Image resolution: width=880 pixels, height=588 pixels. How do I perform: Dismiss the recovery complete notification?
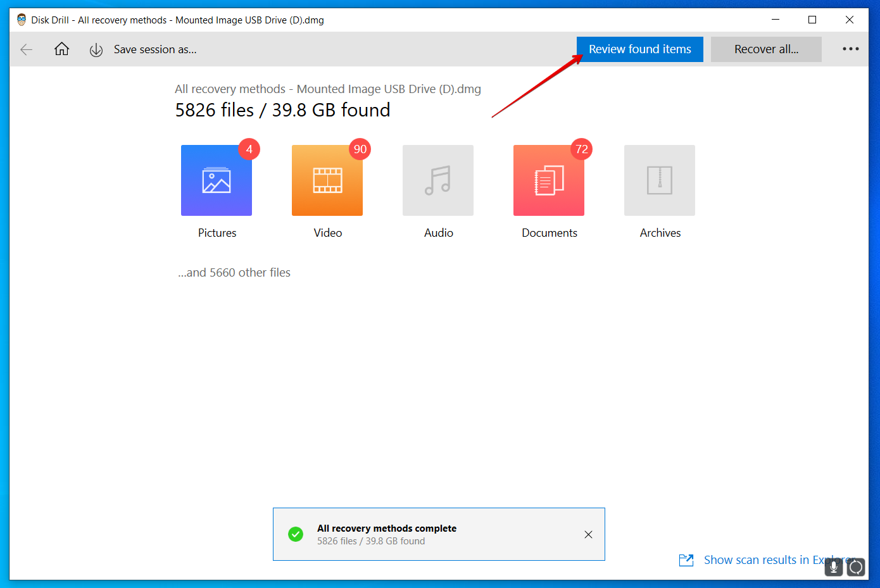[x=588, y=535]
